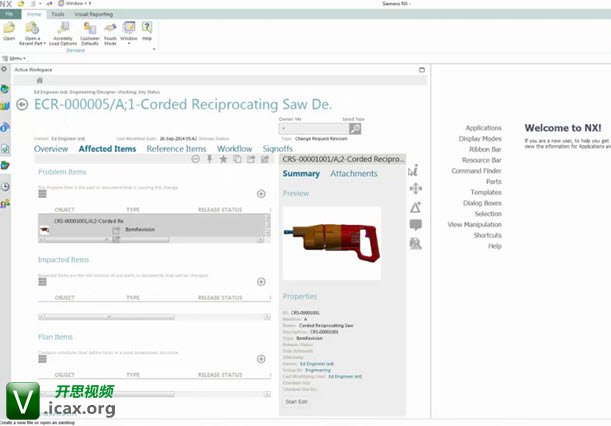Image resolution: width=611 pixels, height=426 pixels.
Task: Click the search magnifier button
Action: click(354, 129)
